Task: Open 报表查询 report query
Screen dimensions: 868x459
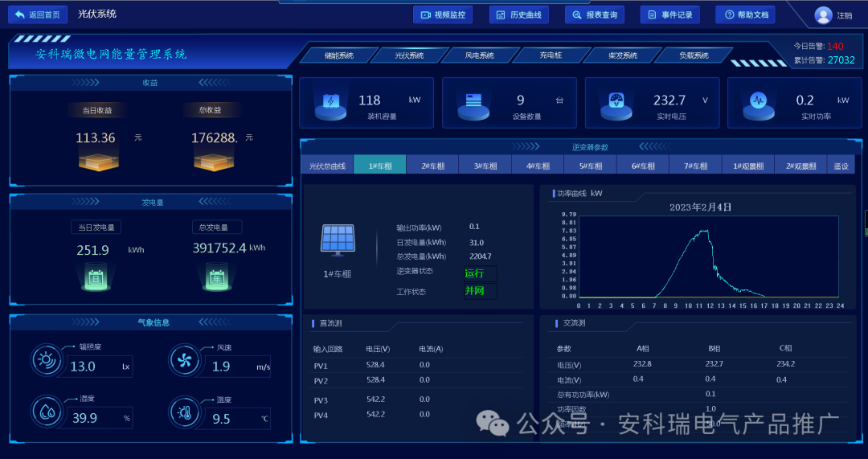Action: coord(595,15)
